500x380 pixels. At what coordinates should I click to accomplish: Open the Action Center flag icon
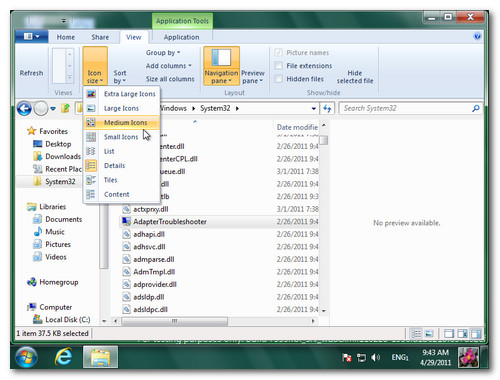(347, 358)
